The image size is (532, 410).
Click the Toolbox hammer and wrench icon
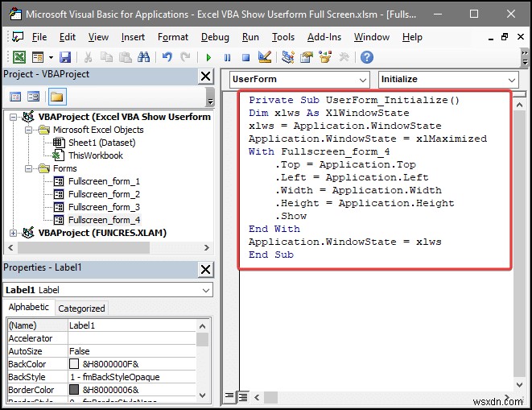click(344, 57)
